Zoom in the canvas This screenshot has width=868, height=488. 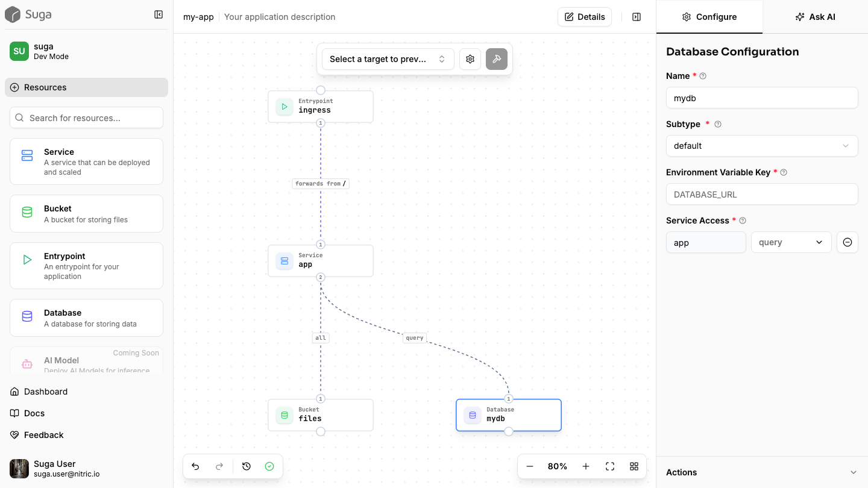(586, 466)
